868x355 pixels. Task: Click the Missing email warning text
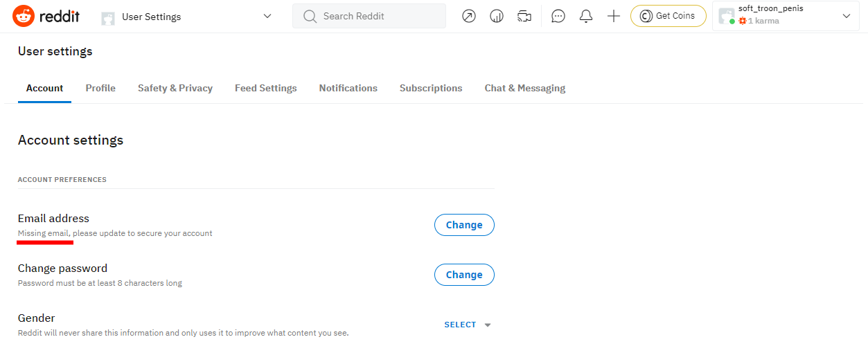click(x=115, y=233)
